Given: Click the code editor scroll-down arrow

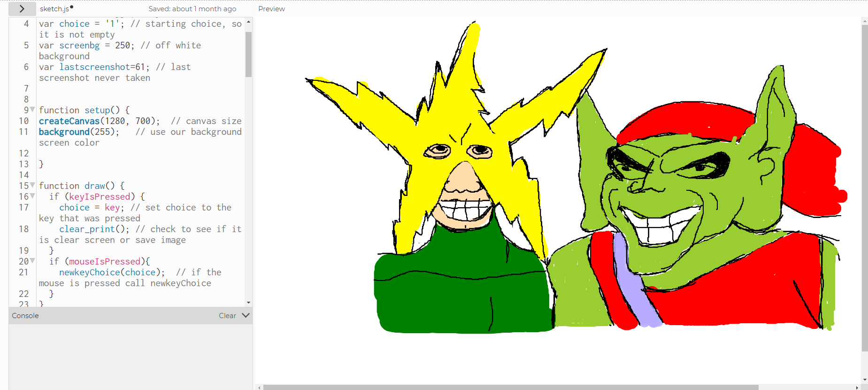Looking at the screenshot, I should click(248, 303).
